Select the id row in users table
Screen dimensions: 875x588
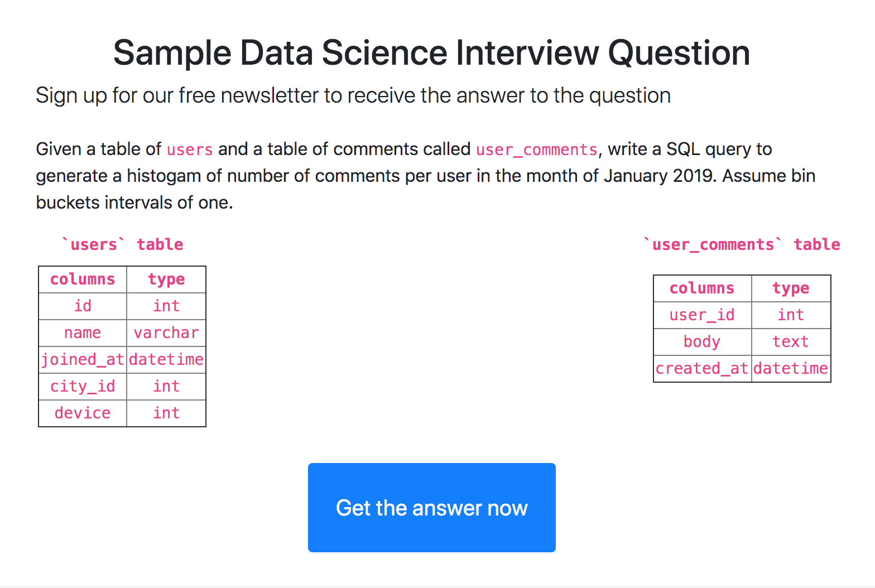pos(82,306)
